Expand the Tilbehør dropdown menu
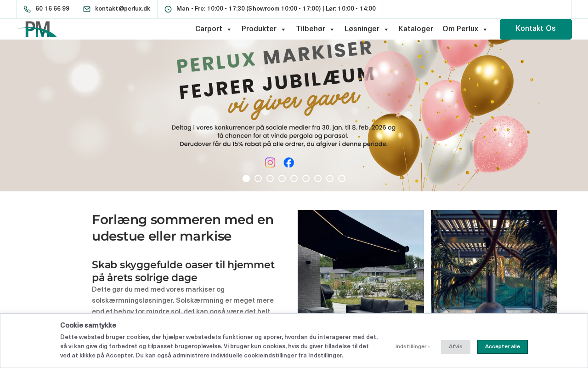The height and width of the screenshot is (368, 588). pos(316,29)
